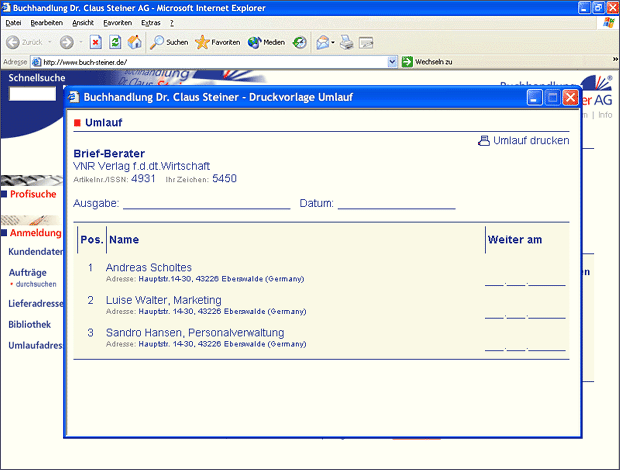Open the Favoriten star button

tap(217, 42)
